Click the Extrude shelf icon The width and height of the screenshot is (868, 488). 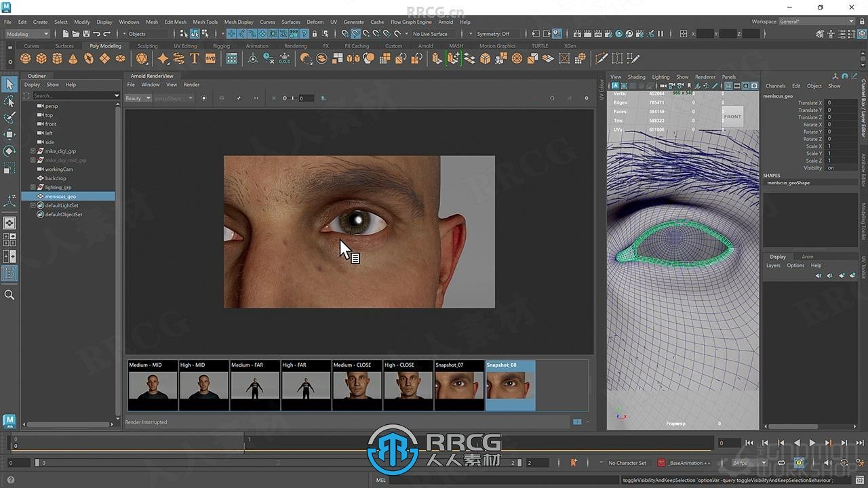pyautogui.click(x=437, y=59)
